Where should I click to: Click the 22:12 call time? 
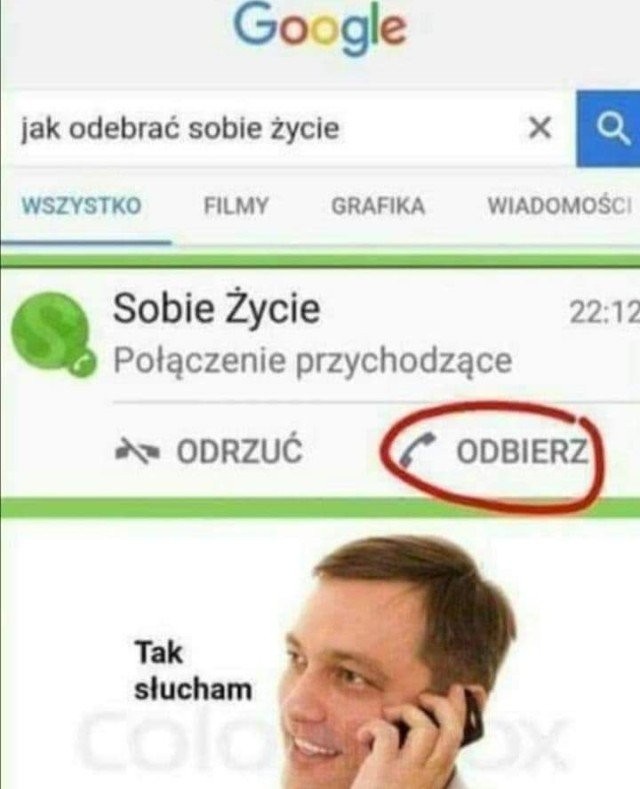(x=604, y=312)
